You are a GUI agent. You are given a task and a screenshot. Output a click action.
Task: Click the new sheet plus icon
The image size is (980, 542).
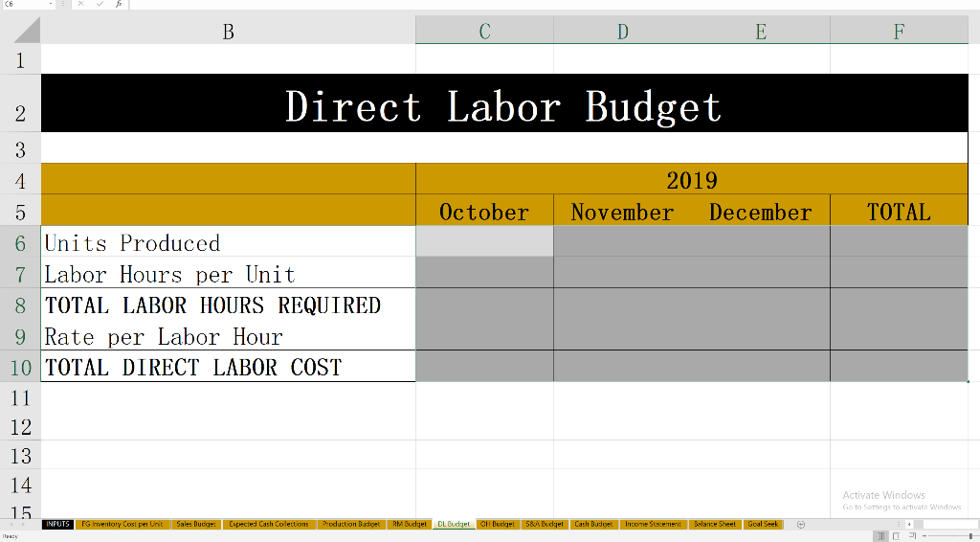[801, 525]
